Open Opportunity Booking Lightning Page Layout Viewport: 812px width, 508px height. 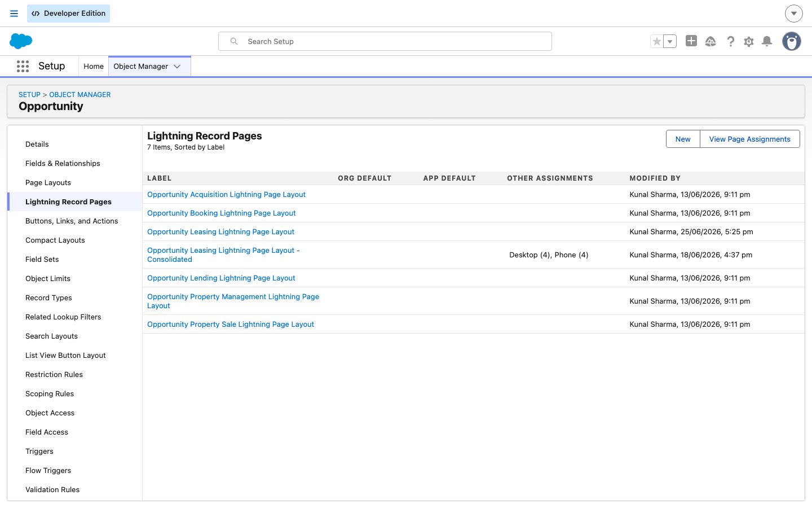[222, 213]
